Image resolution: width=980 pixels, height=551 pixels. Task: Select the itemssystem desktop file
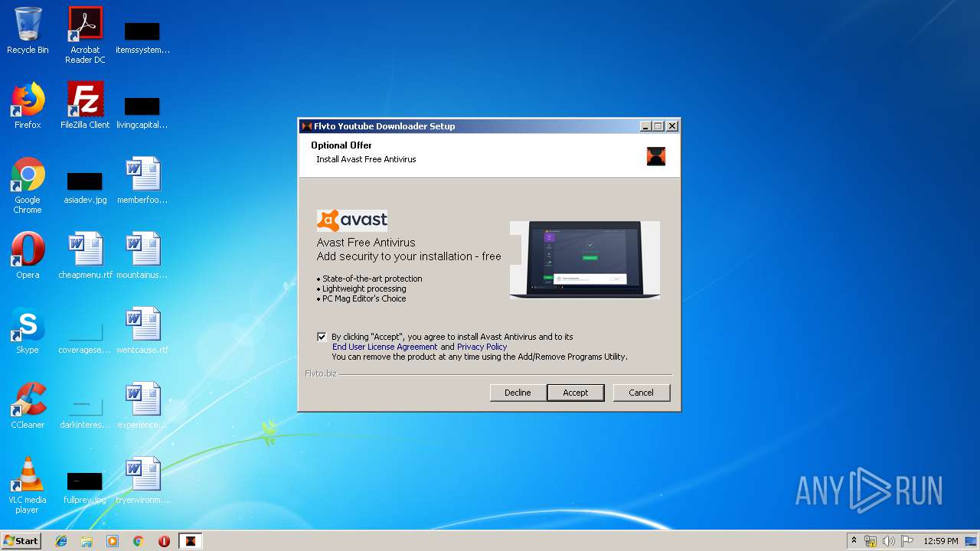(142, 35)
